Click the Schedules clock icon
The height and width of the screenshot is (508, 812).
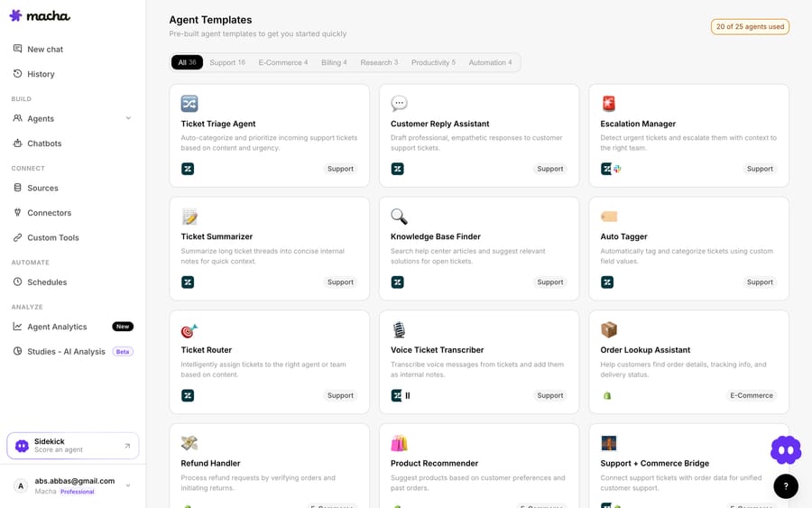click(x=18, y=282)
